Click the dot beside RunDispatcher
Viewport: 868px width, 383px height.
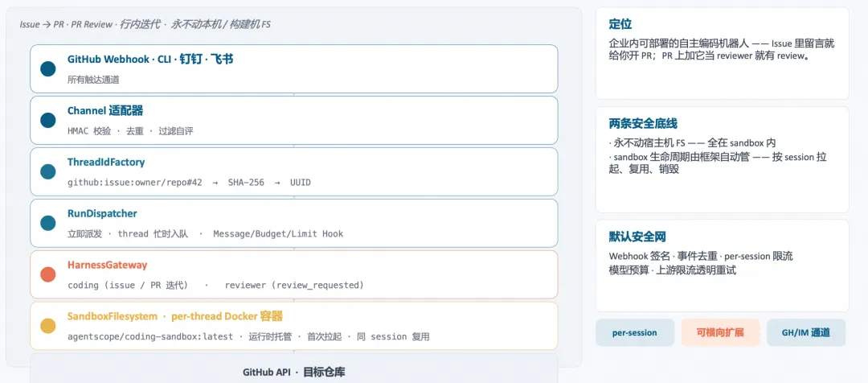pyautogui.click(x=48, y=223)
